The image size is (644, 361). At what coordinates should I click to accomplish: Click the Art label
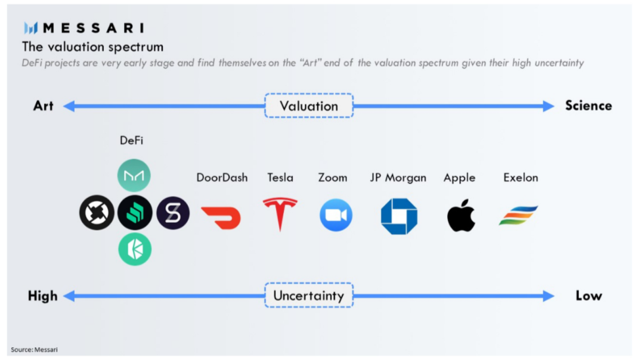(43, 106)
